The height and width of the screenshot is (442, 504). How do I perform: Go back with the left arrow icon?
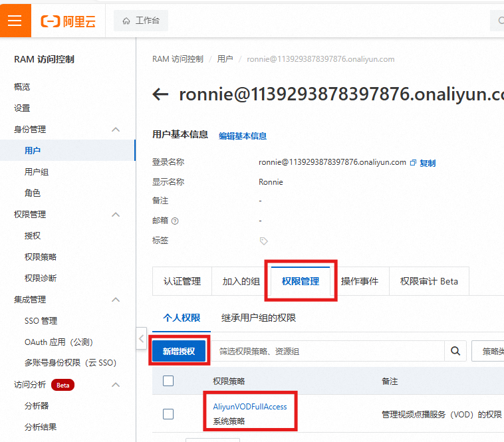click(160, 94)
